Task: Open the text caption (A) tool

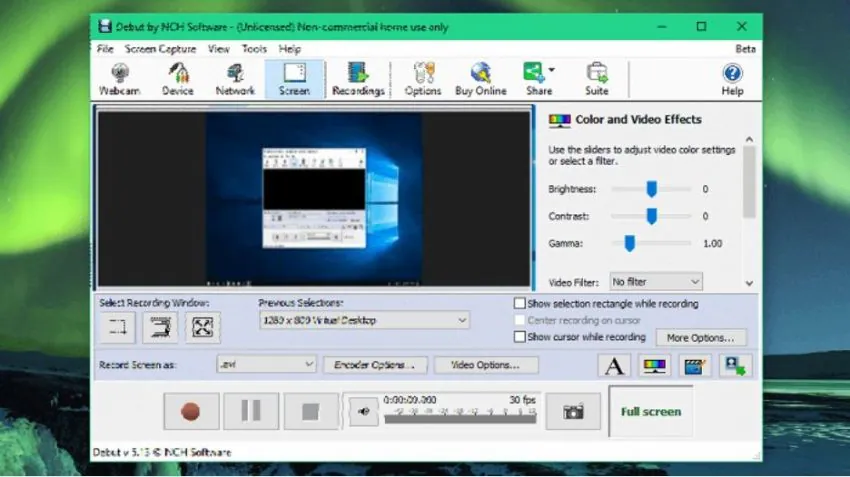Action: point(614,366)
